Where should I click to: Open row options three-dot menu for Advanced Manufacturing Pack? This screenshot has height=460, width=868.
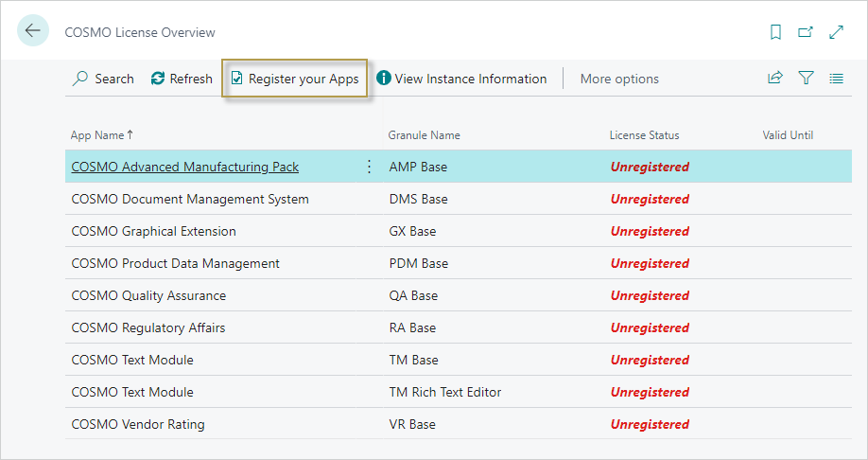coord(369,167)
